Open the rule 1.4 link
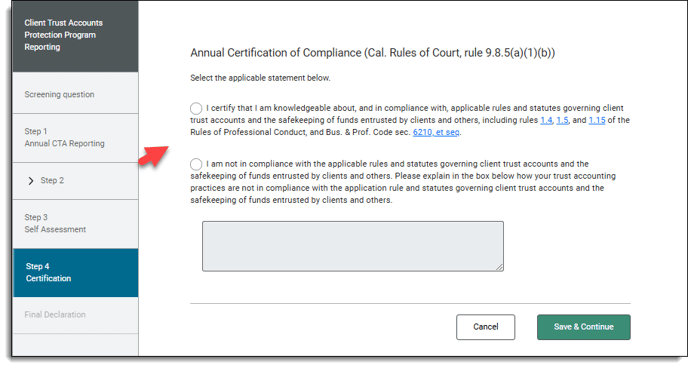The image size is (688, 368). tap(546, 120)
